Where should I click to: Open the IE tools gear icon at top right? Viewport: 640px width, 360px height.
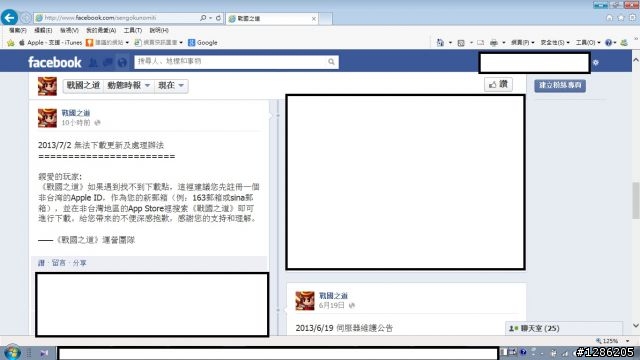tap(632, 18)
